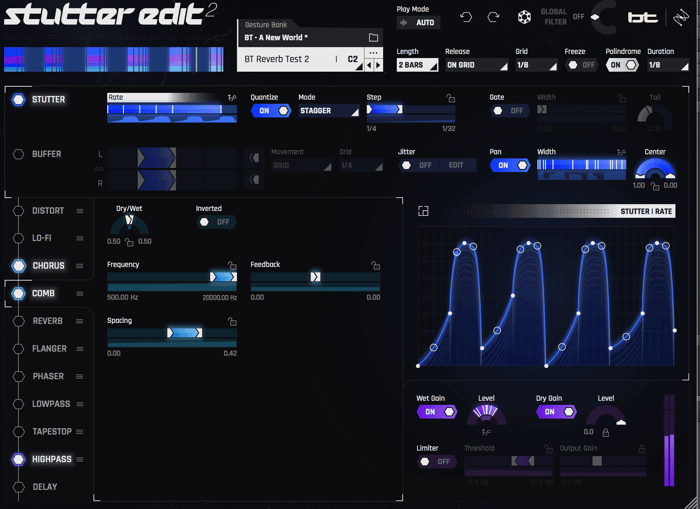Expand the curve editor view icon
The image size is (700, 509).
tap(423, 211)
